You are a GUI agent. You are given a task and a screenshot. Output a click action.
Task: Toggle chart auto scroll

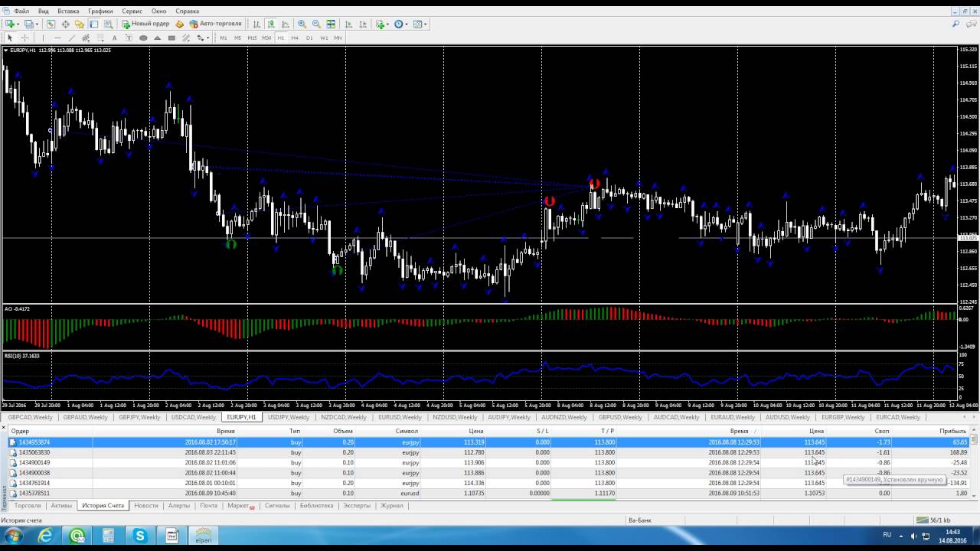(x=348, y=24)
